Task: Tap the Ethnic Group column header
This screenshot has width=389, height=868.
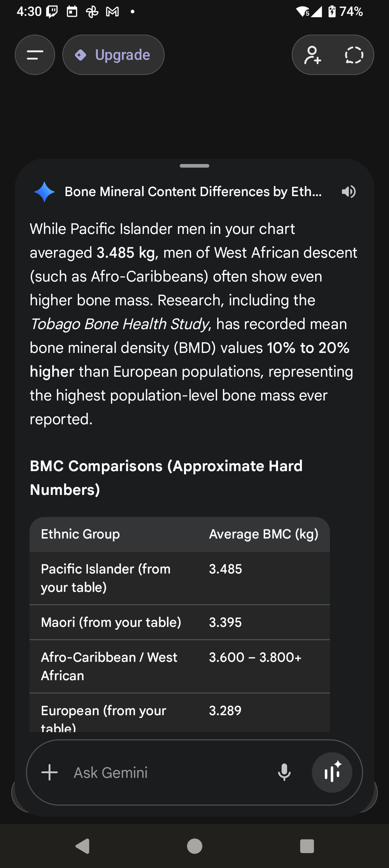Action: pos(80,534)
